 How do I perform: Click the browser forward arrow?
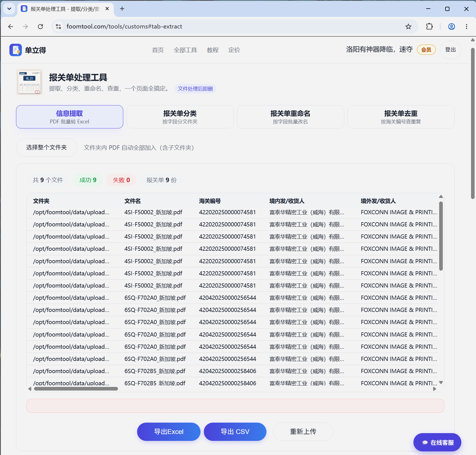pos(25,27)
